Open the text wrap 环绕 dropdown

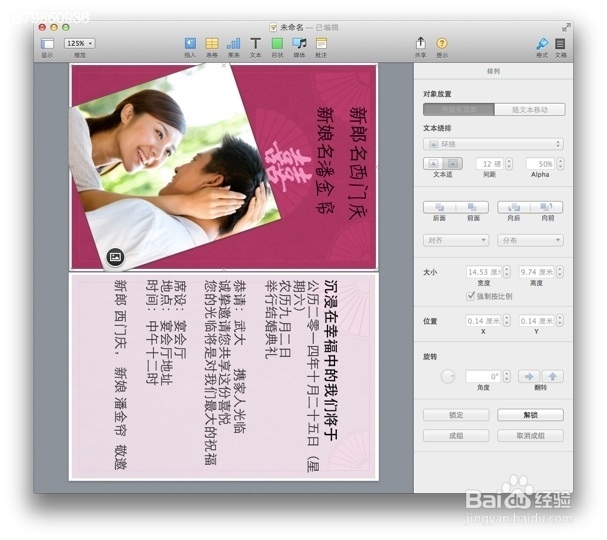pos(493,144)
